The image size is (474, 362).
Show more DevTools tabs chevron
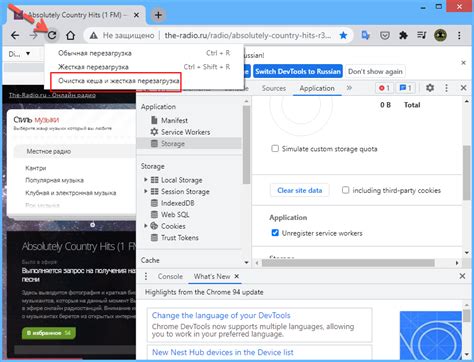[x=349, y=88]
